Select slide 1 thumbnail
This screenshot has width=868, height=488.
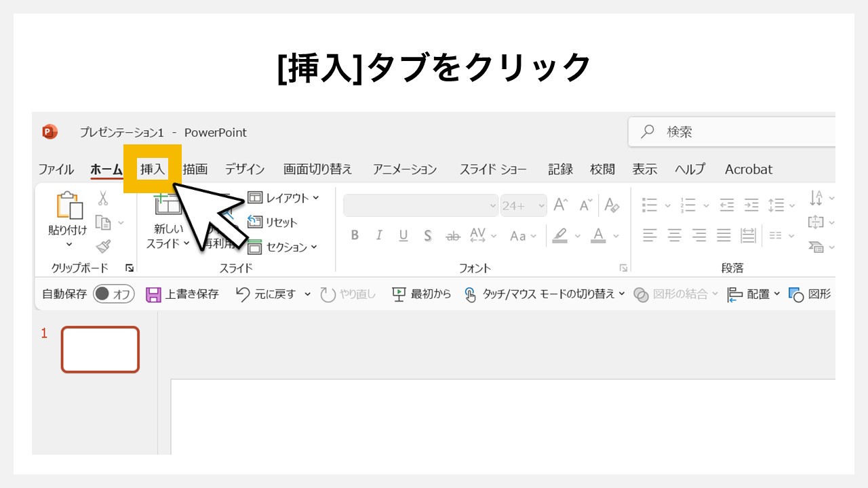click(x=100, y=349)
